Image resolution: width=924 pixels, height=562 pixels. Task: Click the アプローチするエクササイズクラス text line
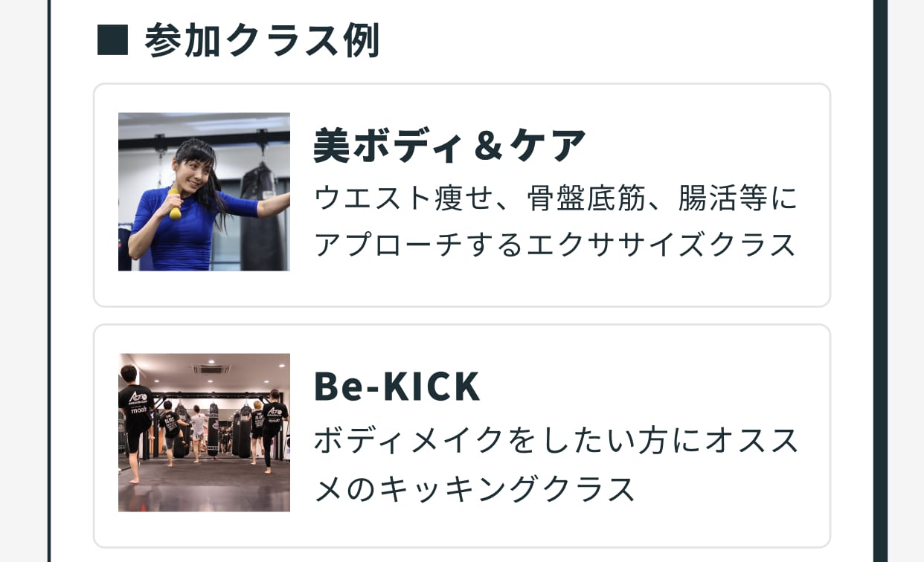[555, 244]
